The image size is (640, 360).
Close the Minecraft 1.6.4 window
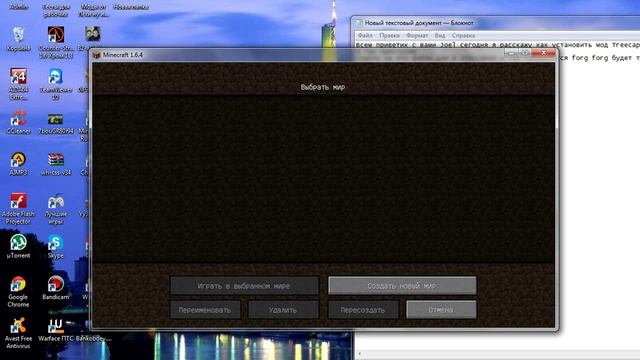[544, 53]
